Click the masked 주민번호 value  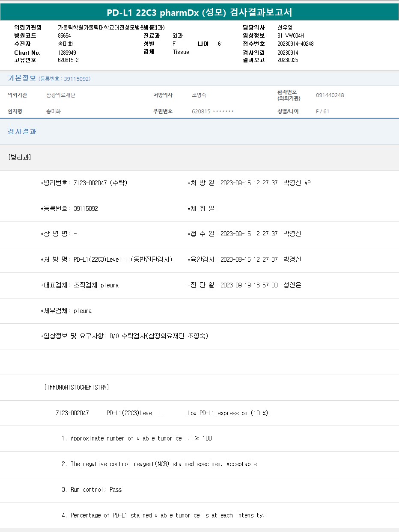213,112
